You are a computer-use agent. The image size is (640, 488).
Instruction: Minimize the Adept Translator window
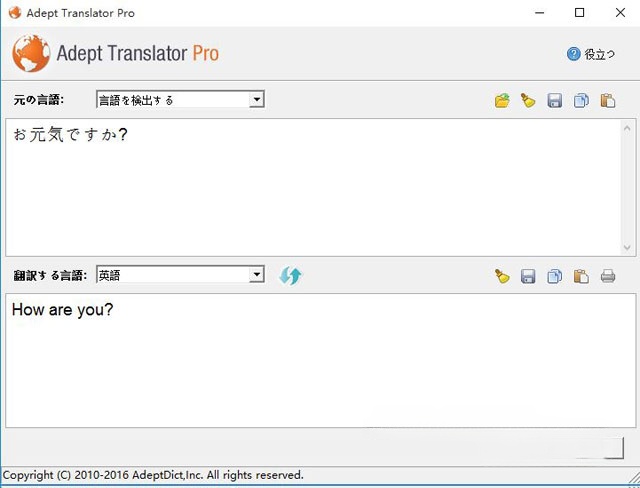[x=540, y=13]
